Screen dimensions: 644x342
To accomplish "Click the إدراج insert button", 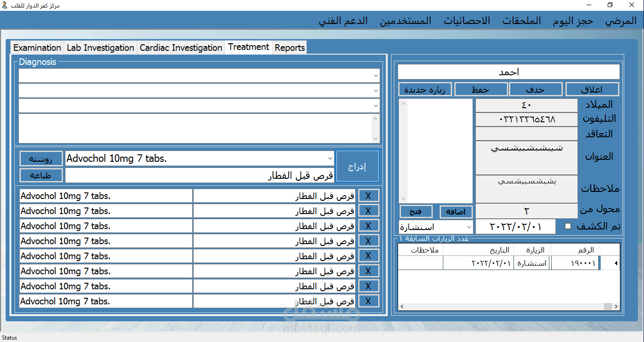I will tap(358, 166).
